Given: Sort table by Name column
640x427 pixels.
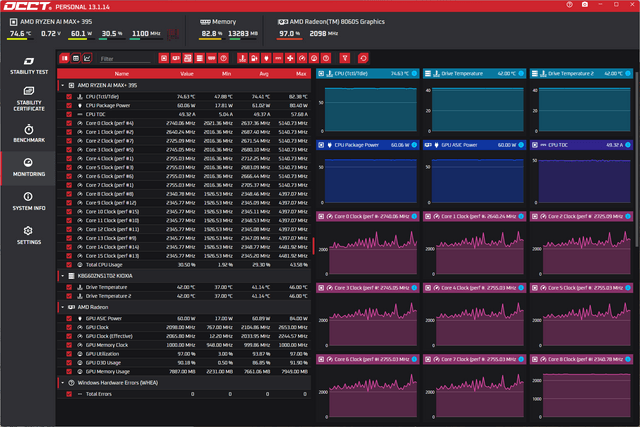Looking at the screenshot, I should pyautogui.click(x=122, y=73).
